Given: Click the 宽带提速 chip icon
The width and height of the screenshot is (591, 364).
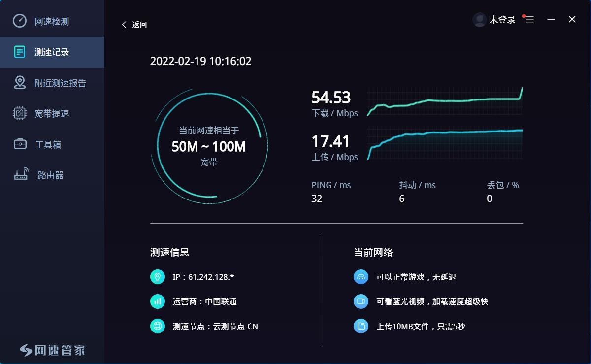Looking at the screenshot, I should (x=20, y=113).
